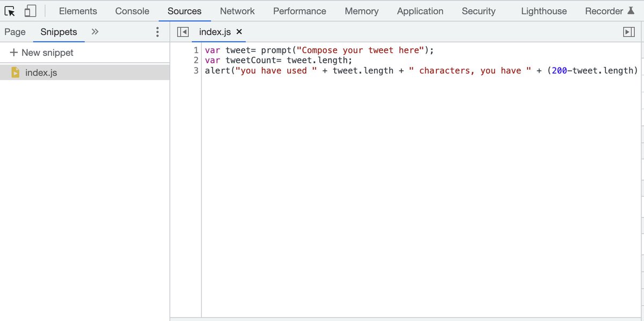The image size is (644, 321).
Task: Click the prompt function call in line 1
Action: click(x=276, y=50)
